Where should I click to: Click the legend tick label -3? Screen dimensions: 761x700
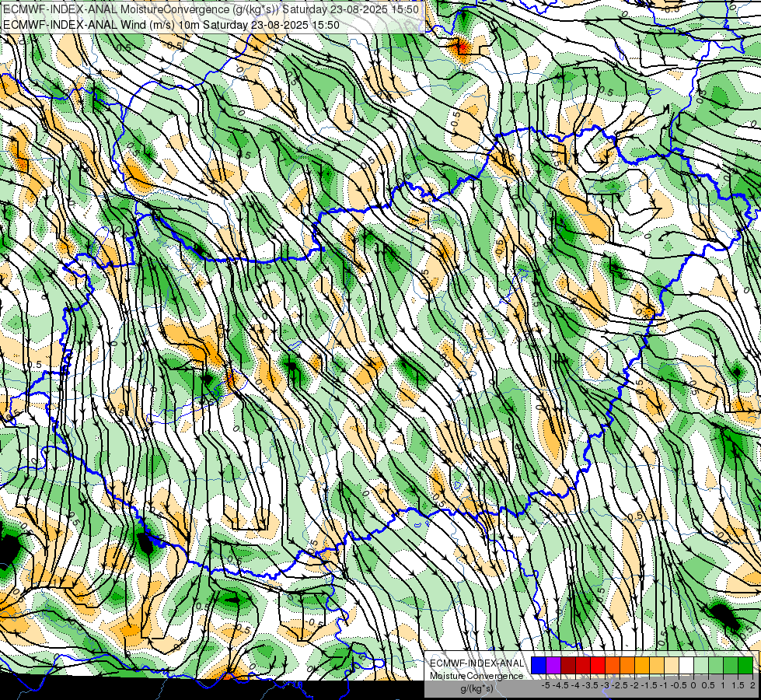pyautogui.click(x=605, y=685)
